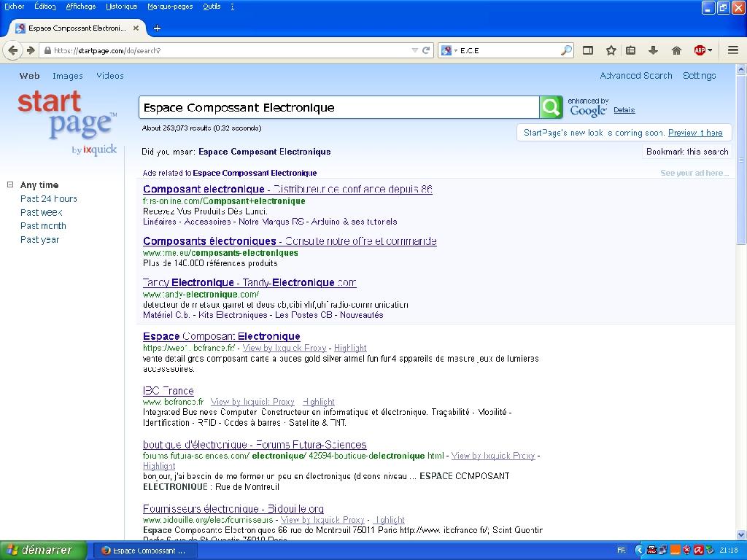Screen dimensions: 747x560
Task: Open the URL history dropdown arrow
Action: pos(414,50)
